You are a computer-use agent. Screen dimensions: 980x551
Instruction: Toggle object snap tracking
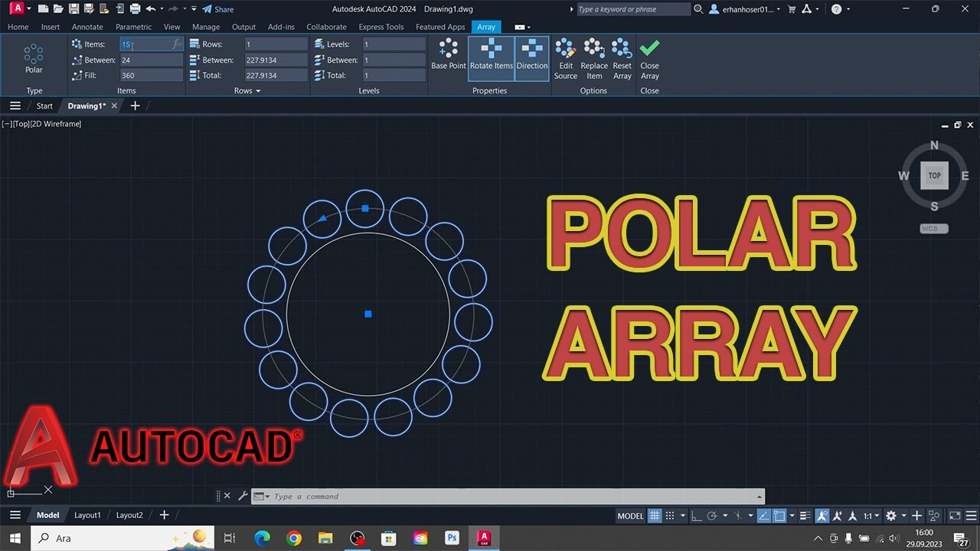coord(764,516)
